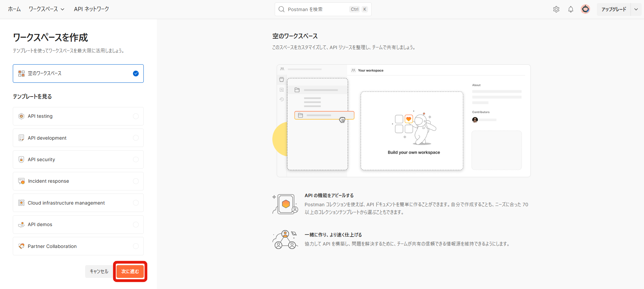Select the API demos radio button
The height and width of the screenshot is (289, 644).
tap(136, 224)
